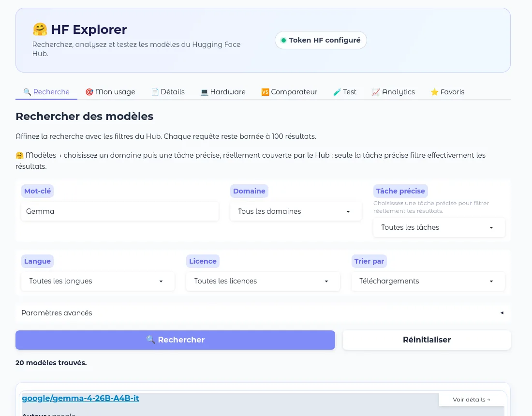Click the Domaine label
Image resolution: width=532 pixels, height=416 pixels.
[249, 191]
